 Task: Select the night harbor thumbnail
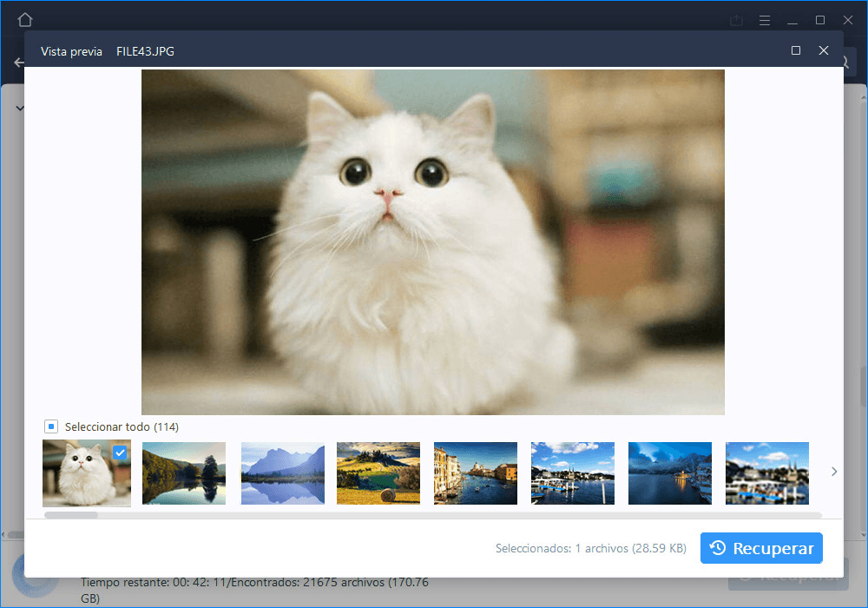point(670,473)
